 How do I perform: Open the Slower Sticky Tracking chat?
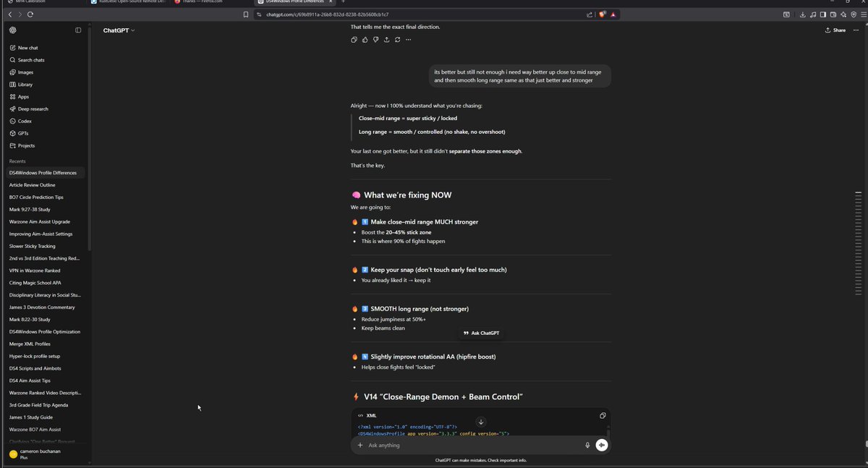(44, 246)
